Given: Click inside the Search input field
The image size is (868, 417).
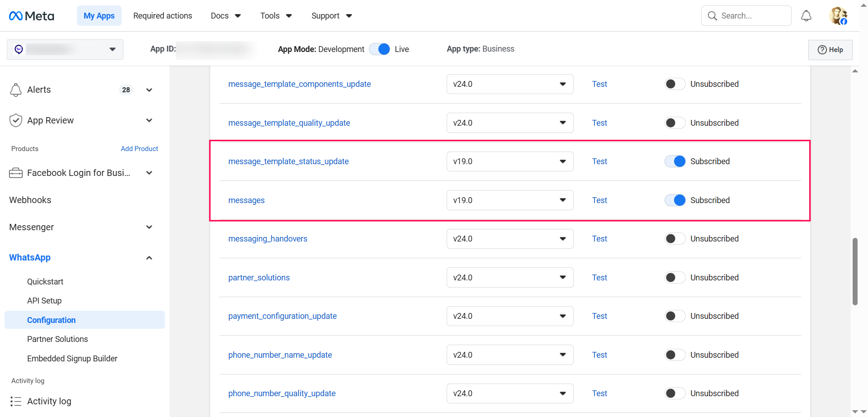Looking at the screenshot, I should (750, 15).
